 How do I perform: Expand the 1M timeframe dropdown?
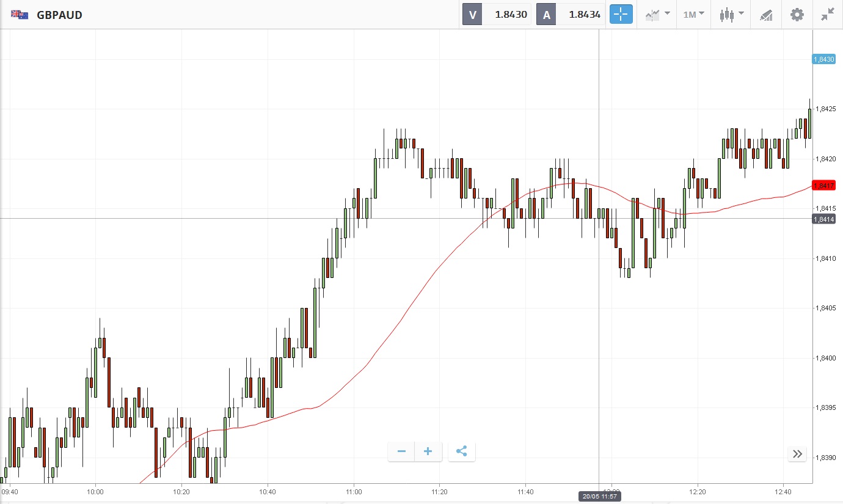(x=693, y=15)
